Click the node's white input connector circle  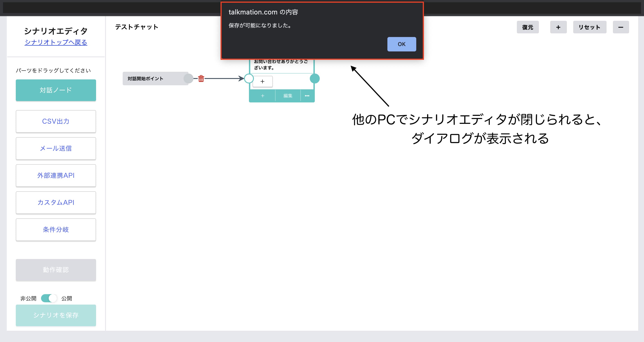tap(249, 79)
